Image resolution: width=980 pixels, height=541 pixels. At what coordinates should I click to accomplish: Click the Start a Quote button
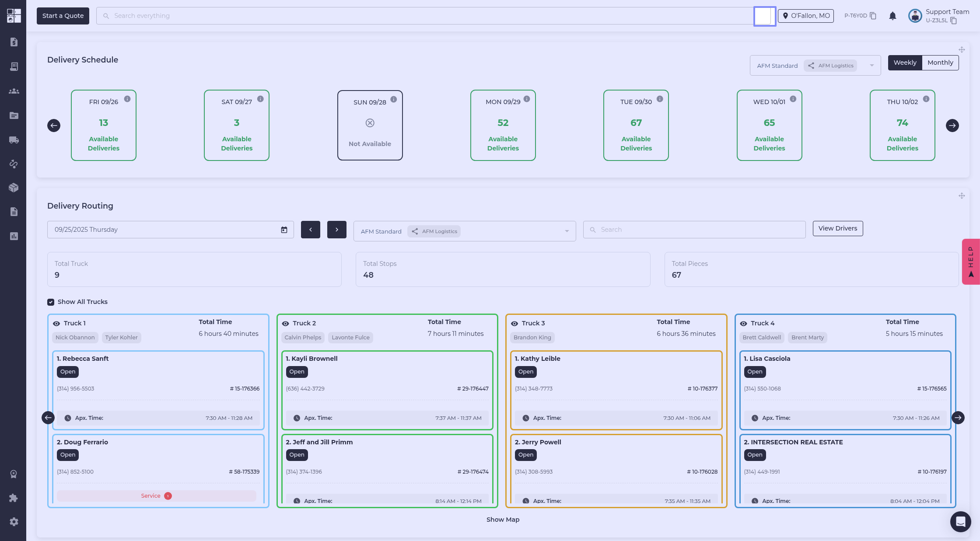63,16
